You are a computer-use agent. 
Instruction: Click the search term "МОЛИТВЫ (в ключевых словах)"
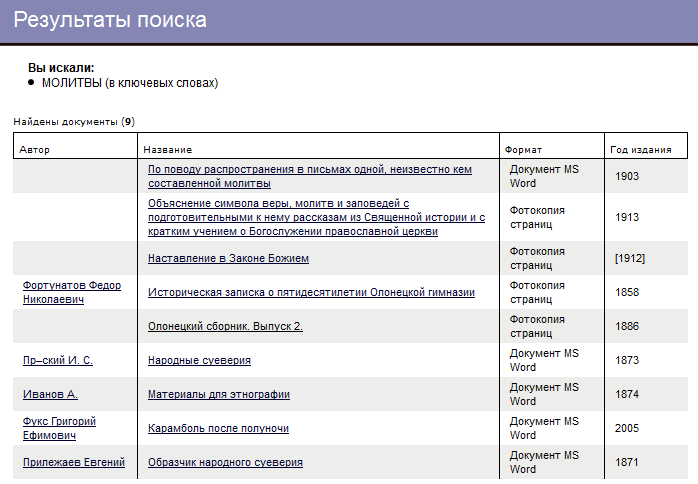tap(129, 83)
